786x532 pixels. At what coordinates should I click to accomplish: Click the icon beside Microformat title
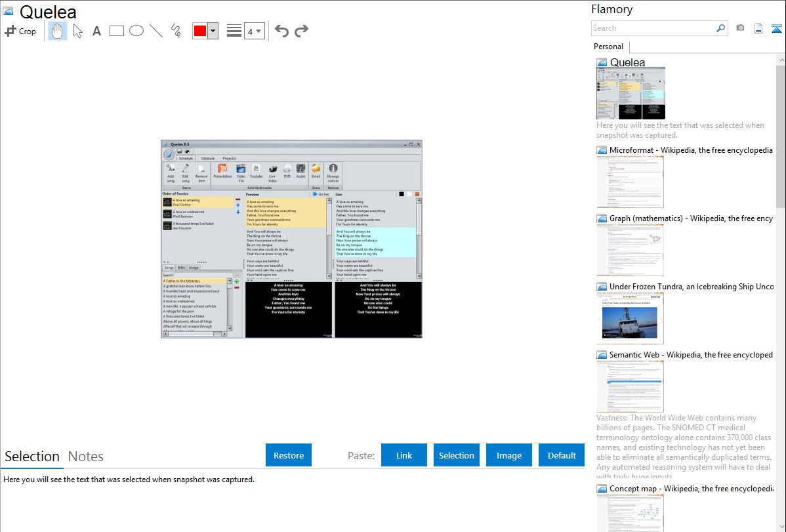602,150
